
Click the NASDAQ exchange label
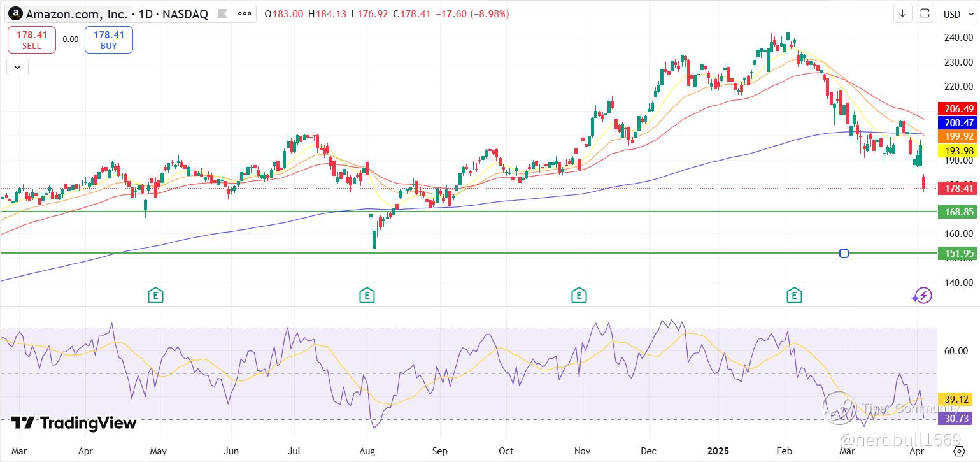pos(185,14)
